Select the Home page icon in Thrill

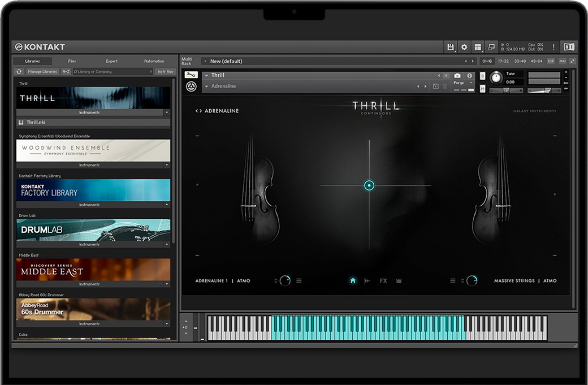(353, 280)
